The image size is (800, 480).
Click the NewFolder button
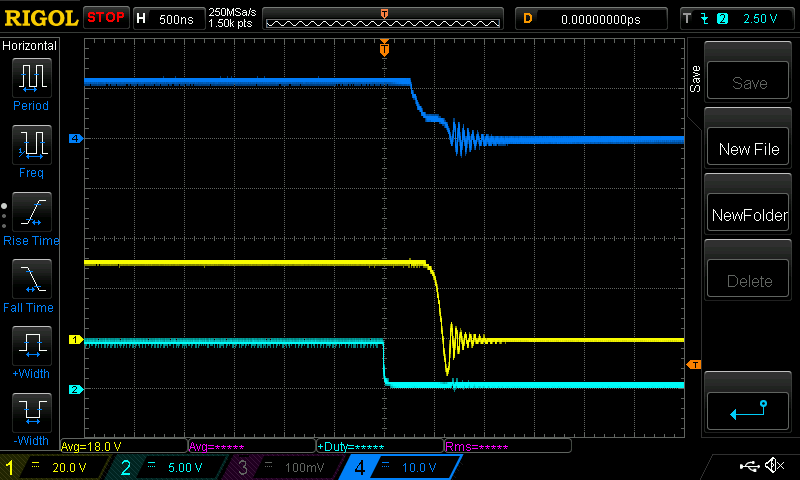748,215
